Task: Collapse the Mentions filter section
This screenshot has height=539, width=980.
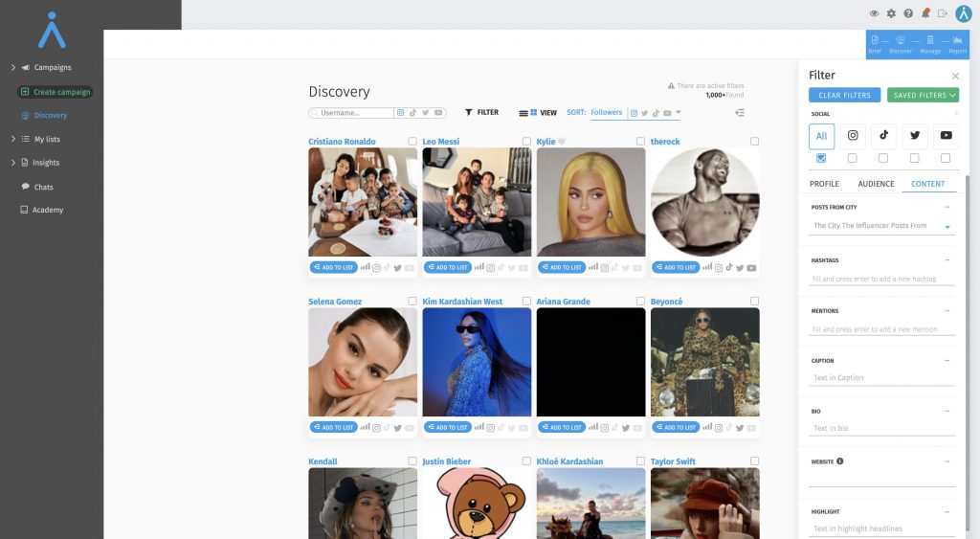Action: point(947,310)
